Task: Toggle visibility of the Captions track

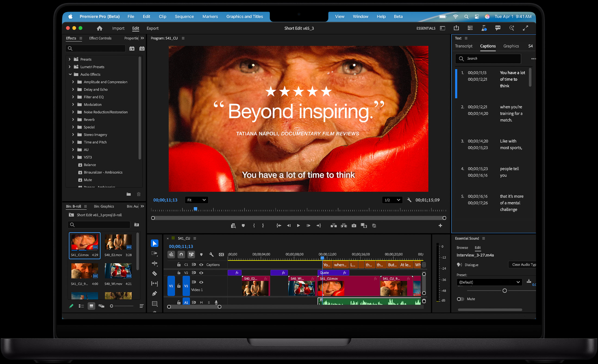Action: click(x=201, y=265)
